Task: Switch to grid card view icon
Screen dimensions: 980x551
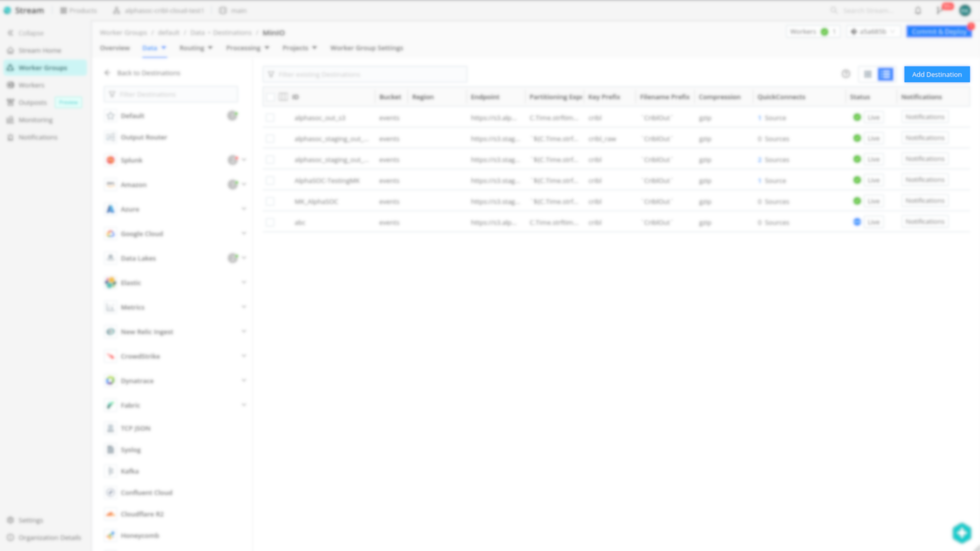Action: coord(867,74)
